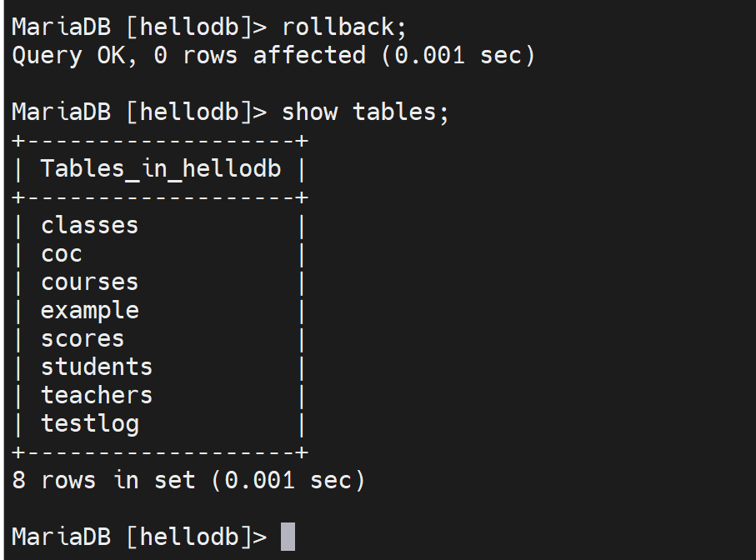Image resolution: width=756 pixels, height=560 pixels.
Task: Select the testlog table row
Action: (x=89, y=423)
